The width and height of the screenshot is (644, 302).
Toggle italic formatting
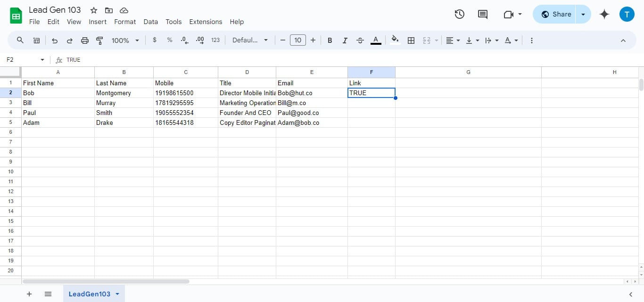[x=345, y=41]
